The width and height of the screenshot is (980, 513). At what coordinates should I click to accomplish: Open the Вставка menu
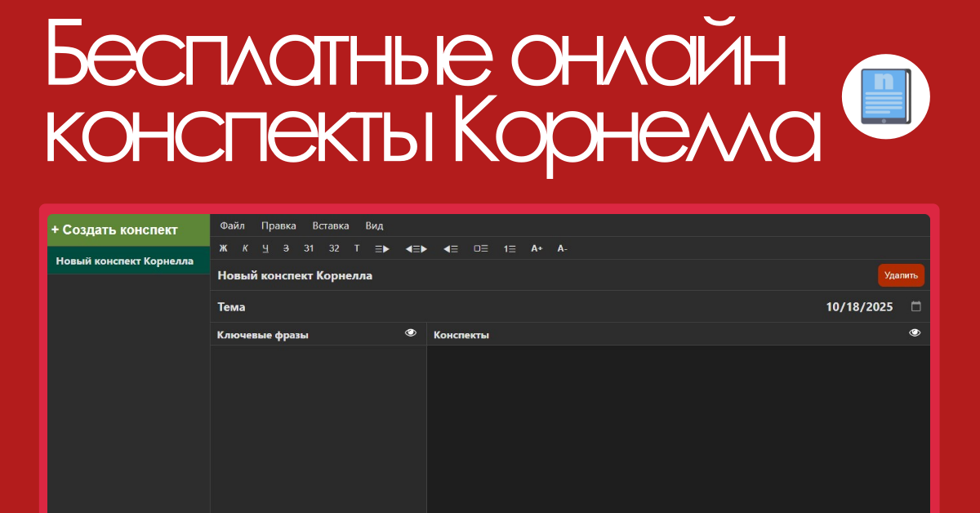pyautogui.click(x=331, y=226)
